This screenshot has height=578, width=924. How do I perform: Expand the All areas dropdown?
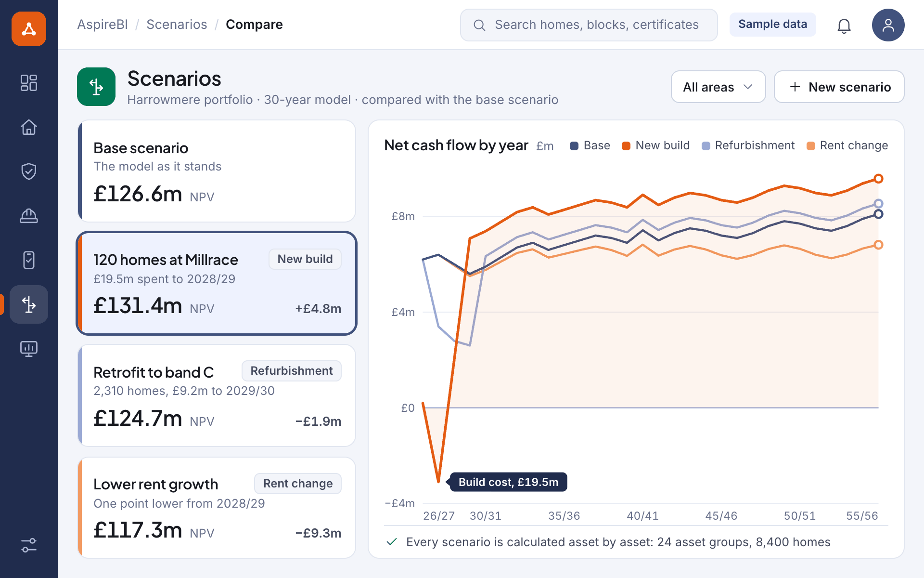pyautogui.click(x=718, y=87)
